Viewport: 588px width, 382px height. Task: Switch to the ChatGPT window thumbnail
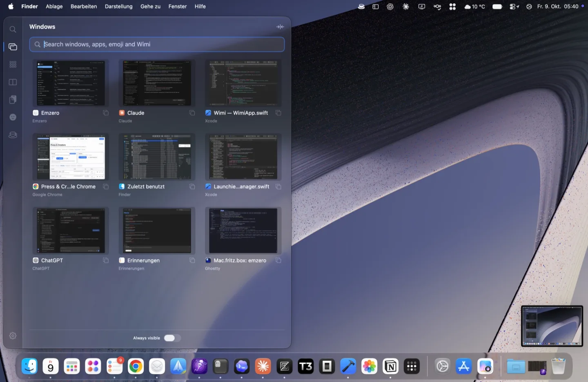(71, 231)
